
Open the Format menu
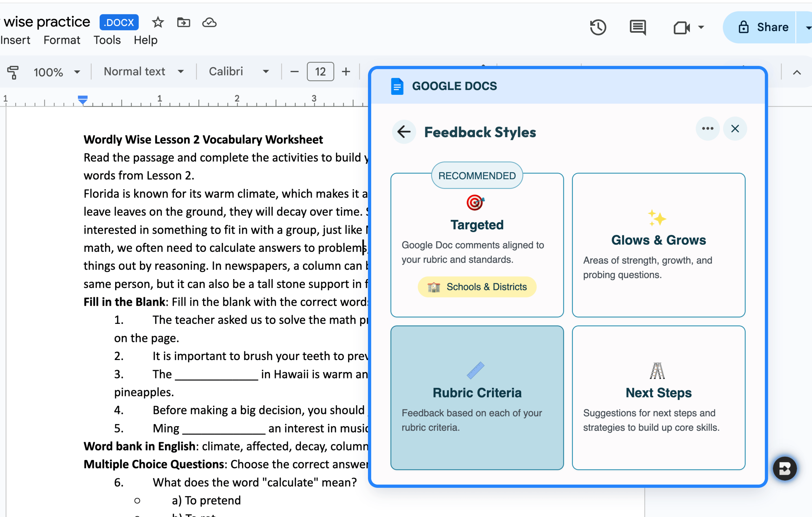(62, 40)
